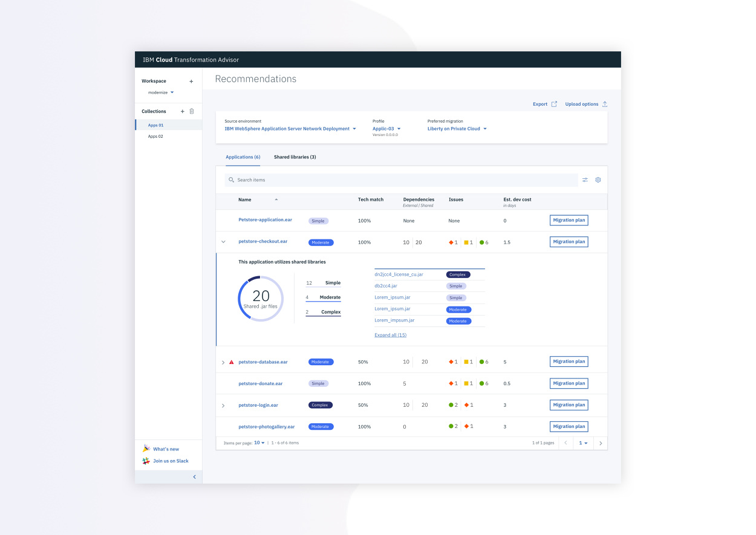Click warning icon beside petstore-database.ear
Viewport: 756px width, 535px height.
[x=232, y=362]
